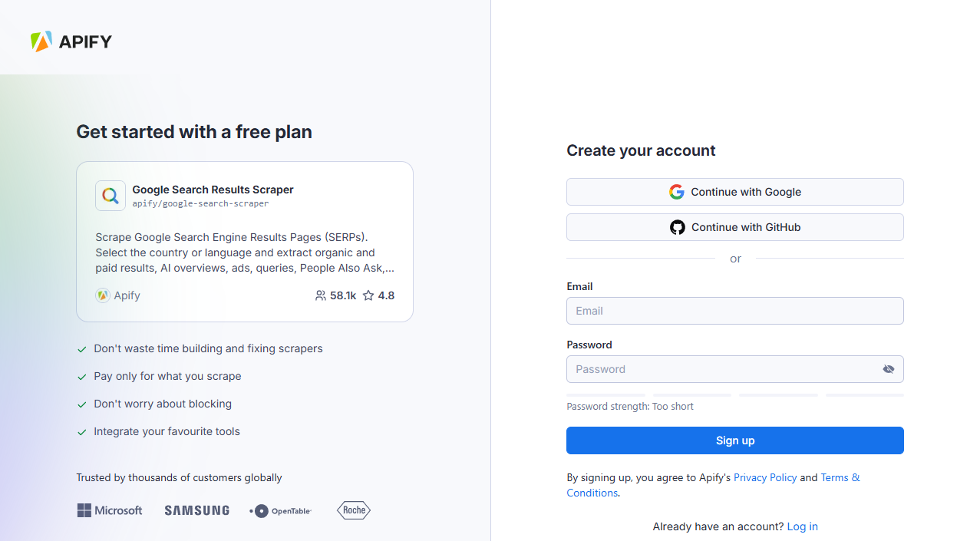Click the Apify logo in the header
This screenshot has width=980, height=541.
pyautogui.click(x=71, y=41)
